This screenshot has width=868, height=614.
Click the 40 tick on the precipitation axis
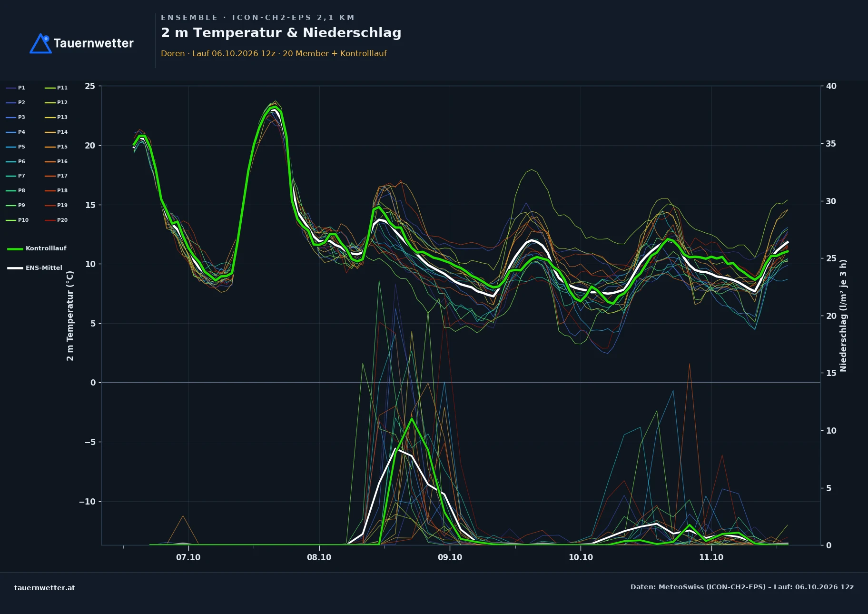pos(831,86)
